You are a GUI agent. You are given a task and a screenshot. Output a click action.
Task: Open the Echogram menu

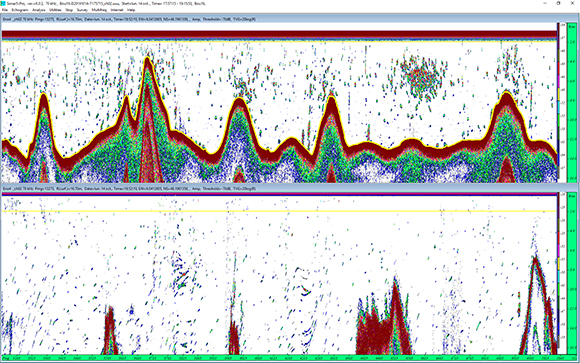coord(20,10)
